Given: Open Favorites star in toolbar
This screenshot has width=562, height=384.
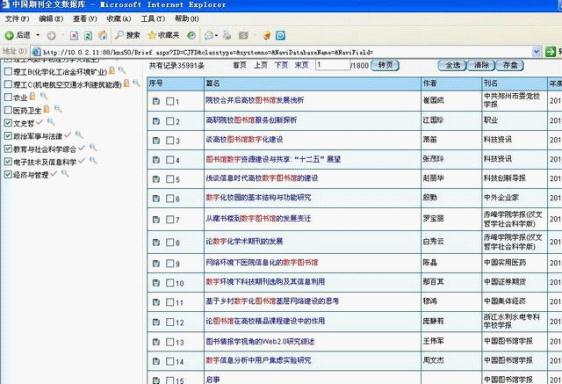Looking at the screenshot, I should [152, 35].
